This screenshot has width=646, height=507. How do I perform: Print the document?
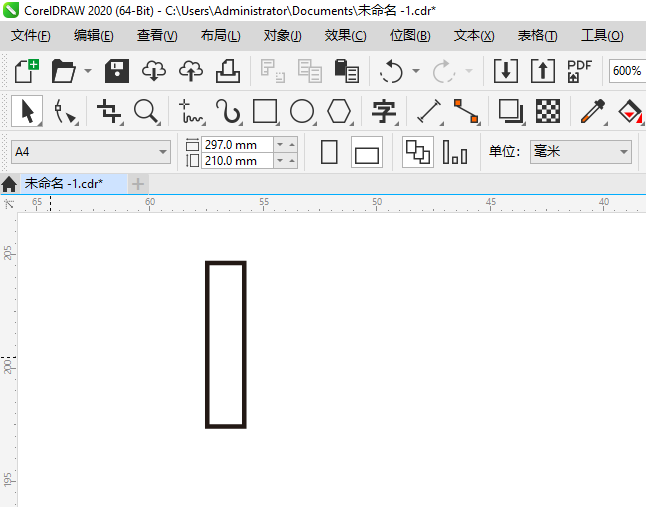click(228, 71)
